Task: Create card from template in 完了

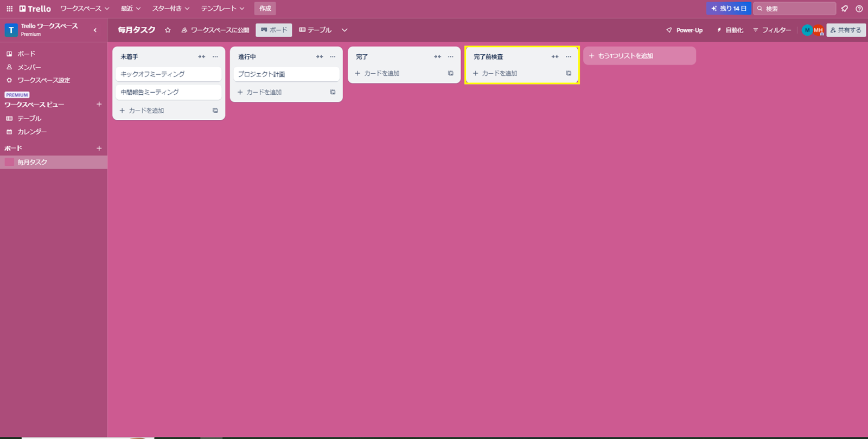Action: pyautogui.click(x=451, y=73)
